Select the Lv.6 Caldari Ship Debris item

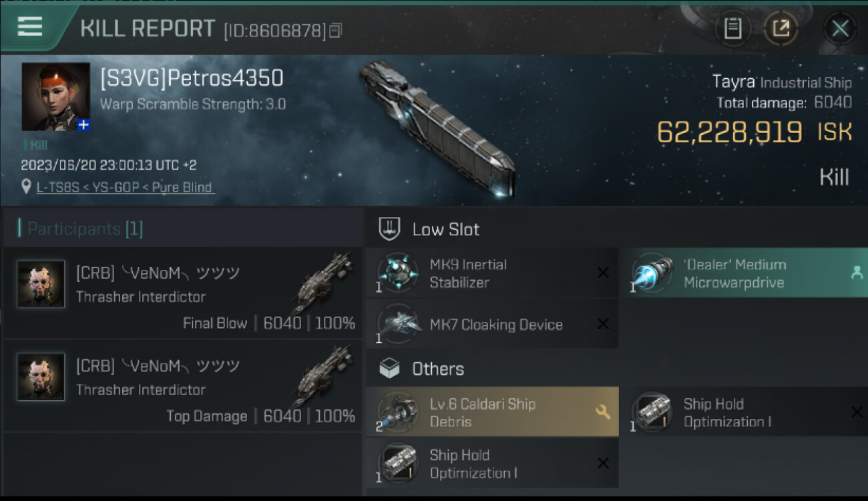(x=492, y=412)
